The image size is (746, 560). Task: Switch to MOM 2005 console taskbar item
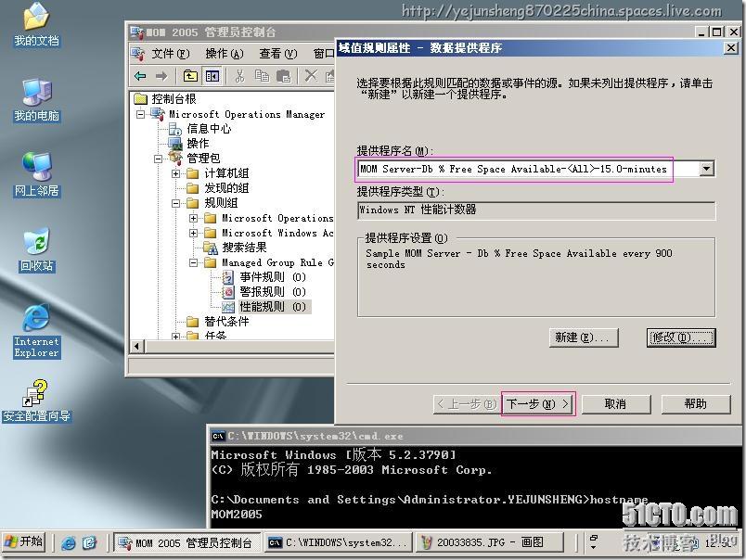tap(187, 542)
